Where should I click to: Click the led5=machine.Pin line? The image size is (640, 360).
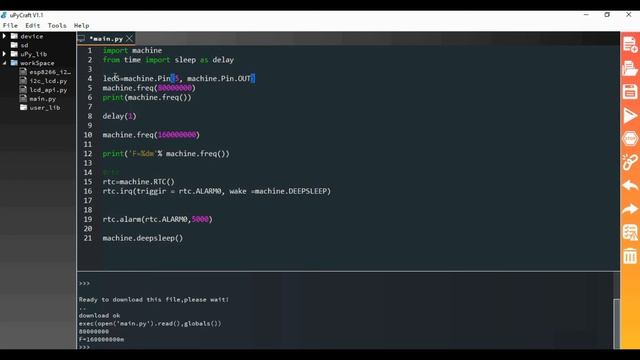[x=179, y=78]
